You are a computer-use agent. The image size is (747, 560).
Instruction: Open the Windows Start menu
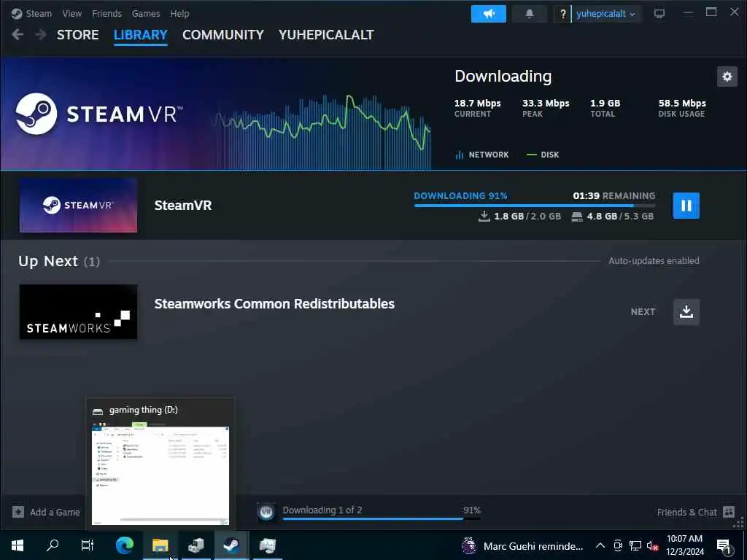click(18, 545)
